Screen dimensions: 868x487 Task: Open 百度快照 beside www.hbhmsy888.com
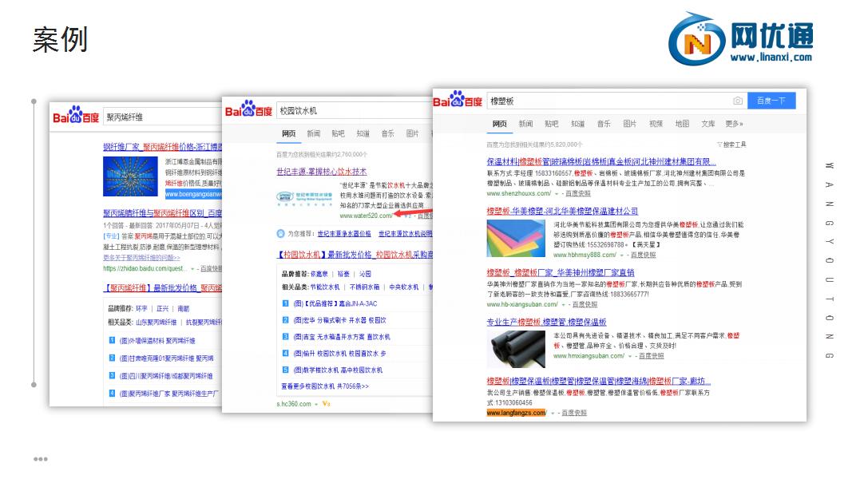(x=644, y=255)
